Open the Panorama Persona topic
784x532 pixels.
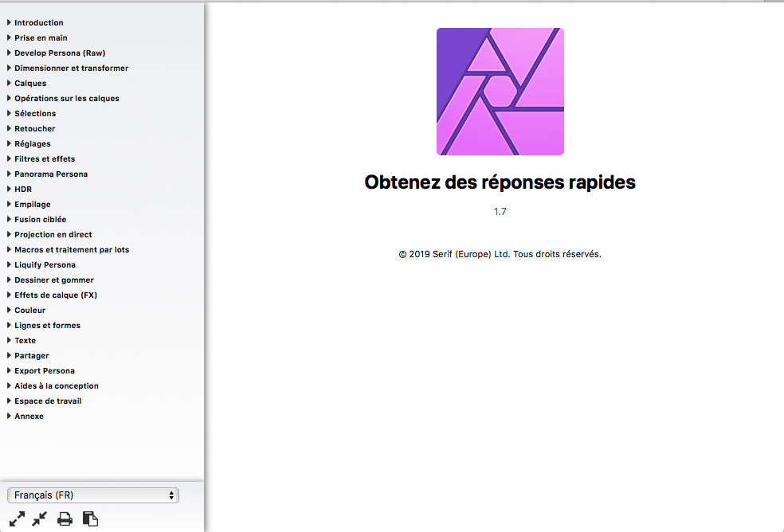tap(51, 174)
